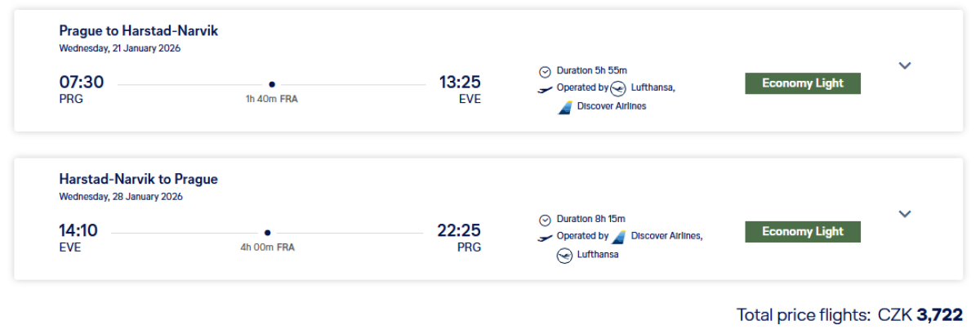Expand the Harstad-Narvik to Prague flight details
Viewport: 980px width, 334px height.
[904, 214]
